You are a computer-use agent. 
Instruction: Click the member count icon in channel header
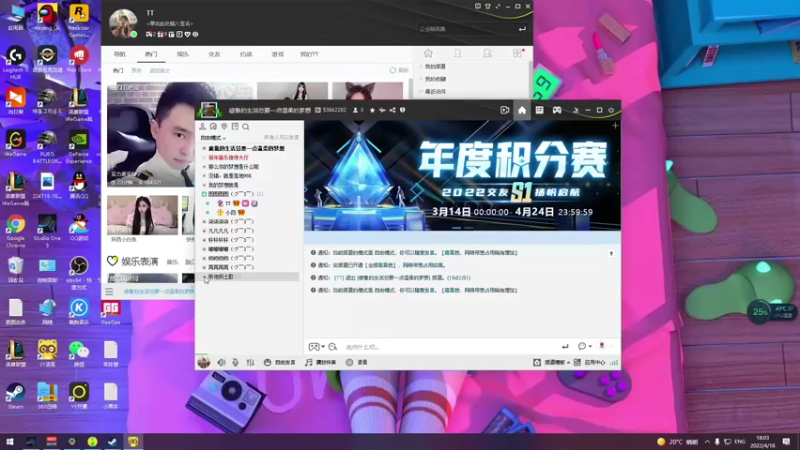(356, 110)
